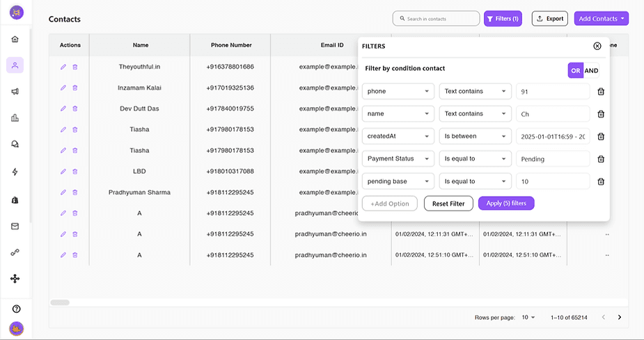Click the Reset Filter button
Screen dimensions: 644x340
[448, 204]
